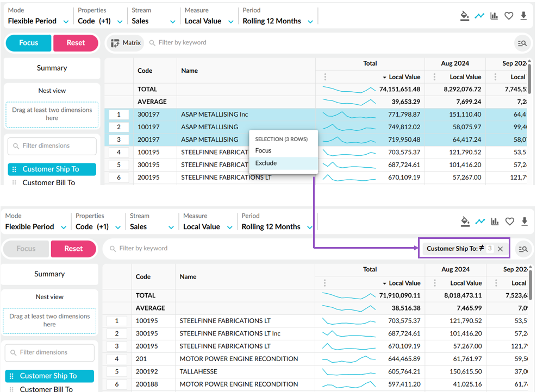This screenshot has width=537, height=392.
Task: Select row number 5 box for TALLAHESSE
Action: click(x=116, y=371)
